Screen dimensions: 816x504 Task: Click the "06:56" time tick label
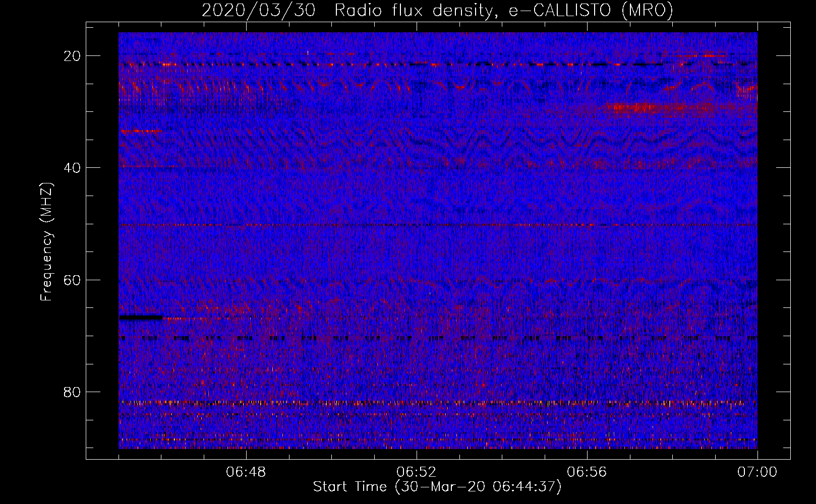pyautogui.click(x=587, y=472)
